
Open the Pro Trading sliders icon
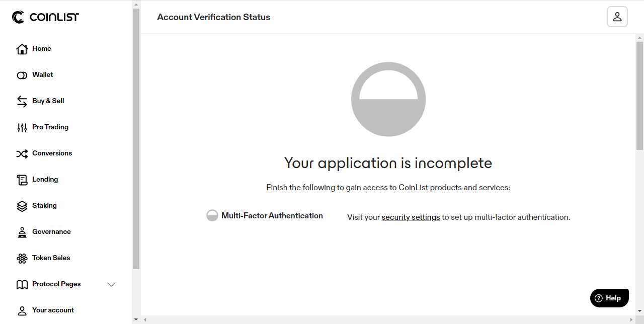(22, 127)
